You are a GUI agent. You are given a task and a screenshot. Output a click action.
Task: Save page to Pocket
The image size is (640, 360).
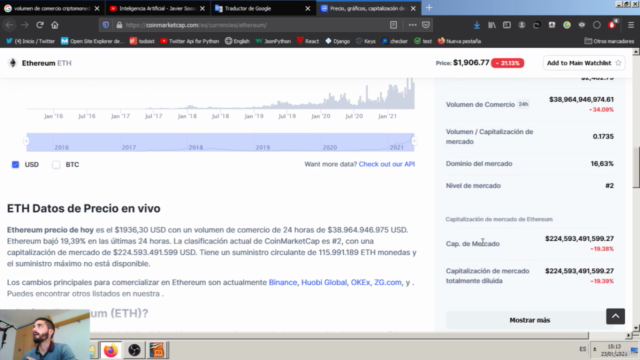coord(426,25)
